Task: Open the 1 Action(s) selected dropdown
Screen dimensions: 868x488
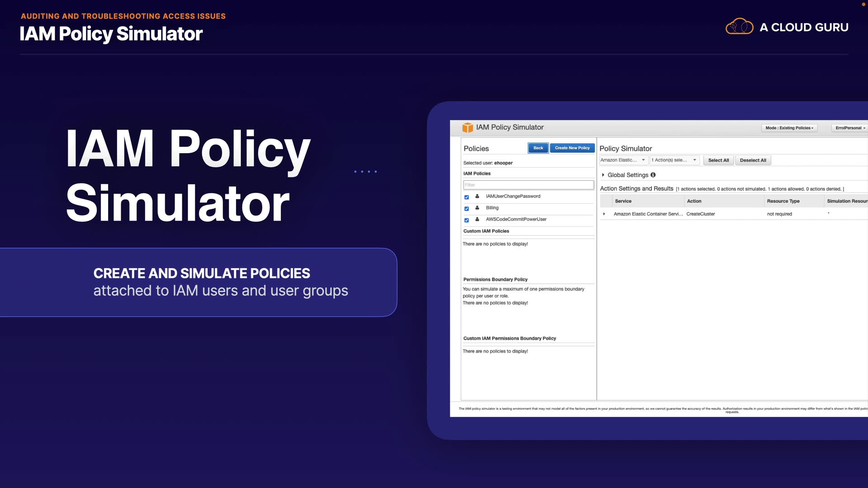Action: [x=674, y=160]
